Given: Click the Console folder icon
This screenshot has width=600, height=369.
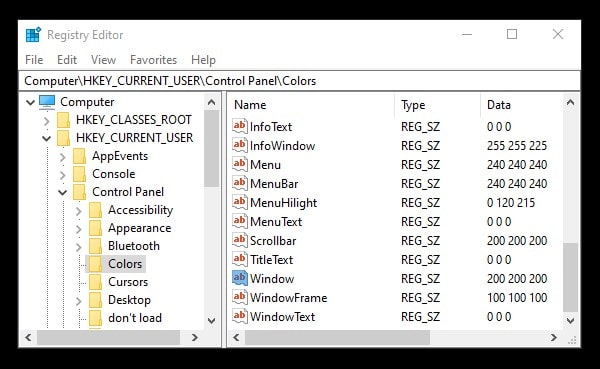Looking at the screenshot, I should click(79, 174).
